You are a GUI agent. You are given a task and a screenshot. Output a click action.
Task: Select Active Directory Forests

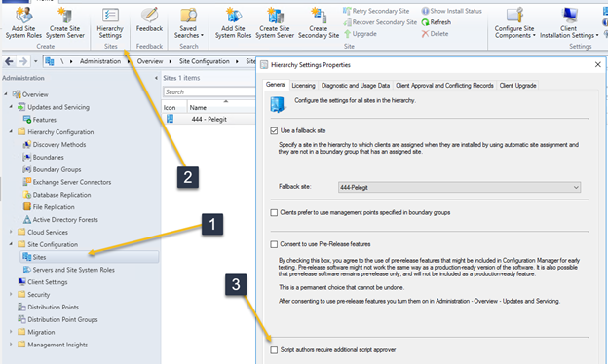coord(65,220)
